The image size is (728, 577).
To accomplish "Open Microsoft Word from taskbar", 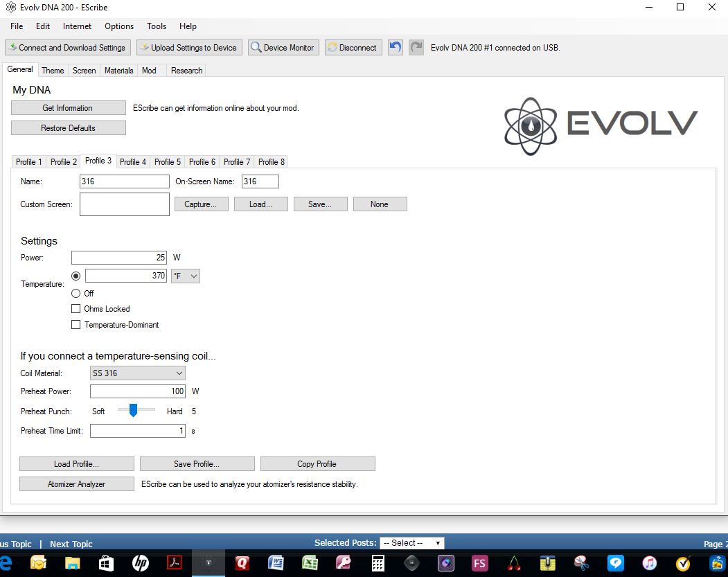I will [x=276, y=563].
